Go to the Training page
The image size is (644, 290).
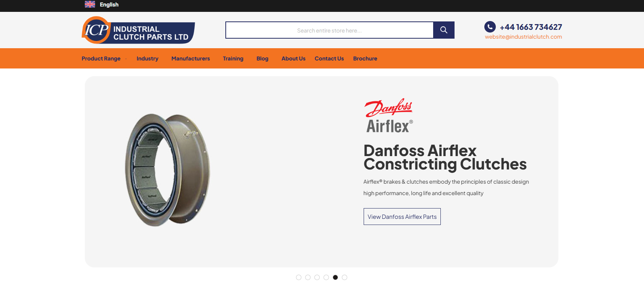(233, 59)
